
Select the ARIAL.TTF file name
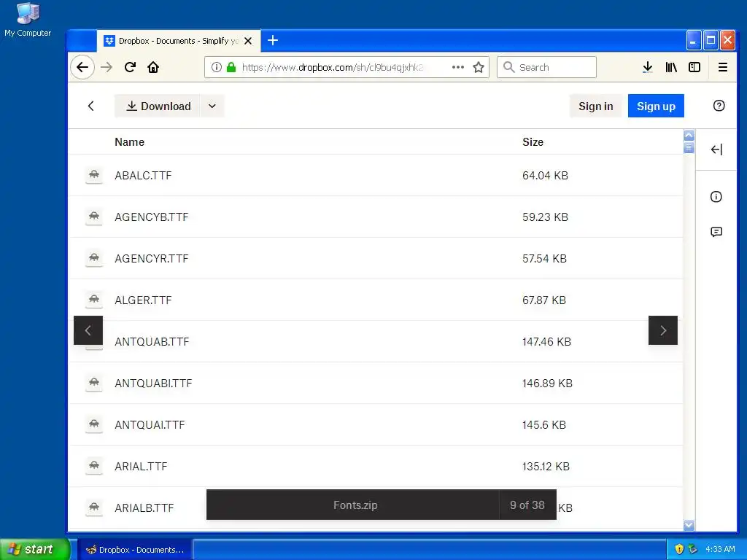(x=141, y=466)
